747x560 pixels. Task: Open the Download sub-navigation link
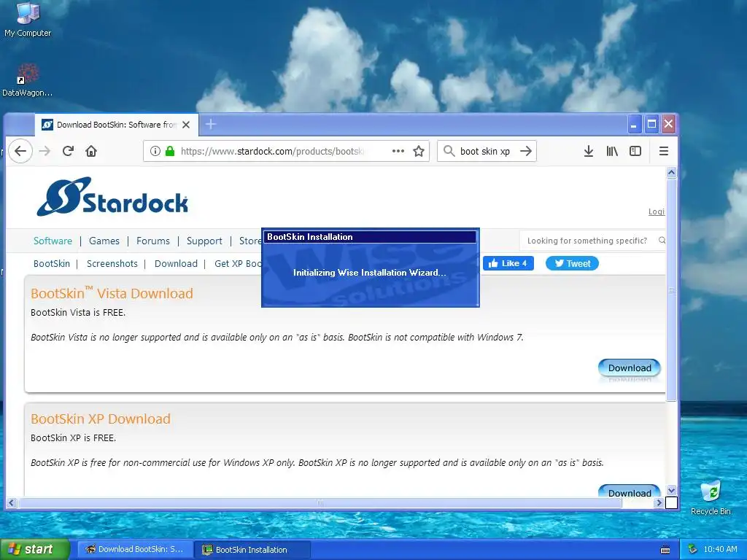click(x=176, y=264)
